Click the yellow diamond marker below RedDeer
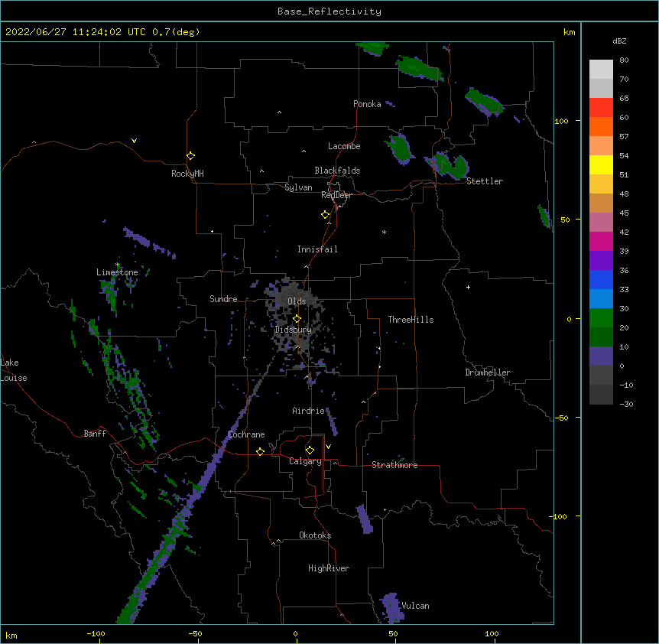This screenshot has width=659, height=644. (x=325, y=215)
